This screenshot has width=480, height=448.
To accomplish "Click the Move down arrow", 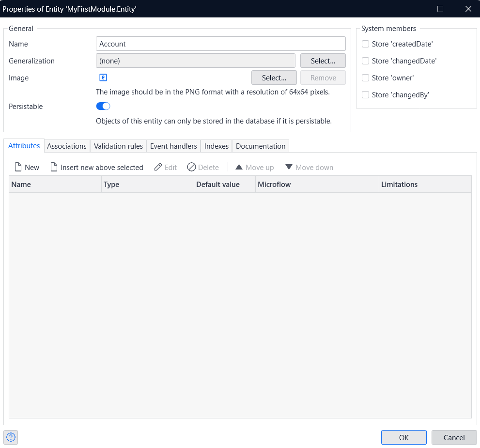I will click(x=289, y=167).
